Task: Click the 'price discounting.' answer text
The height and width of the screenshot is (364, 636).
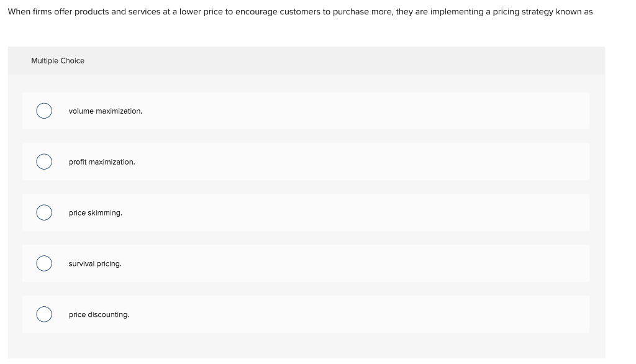Action: [x=99, y=314]
